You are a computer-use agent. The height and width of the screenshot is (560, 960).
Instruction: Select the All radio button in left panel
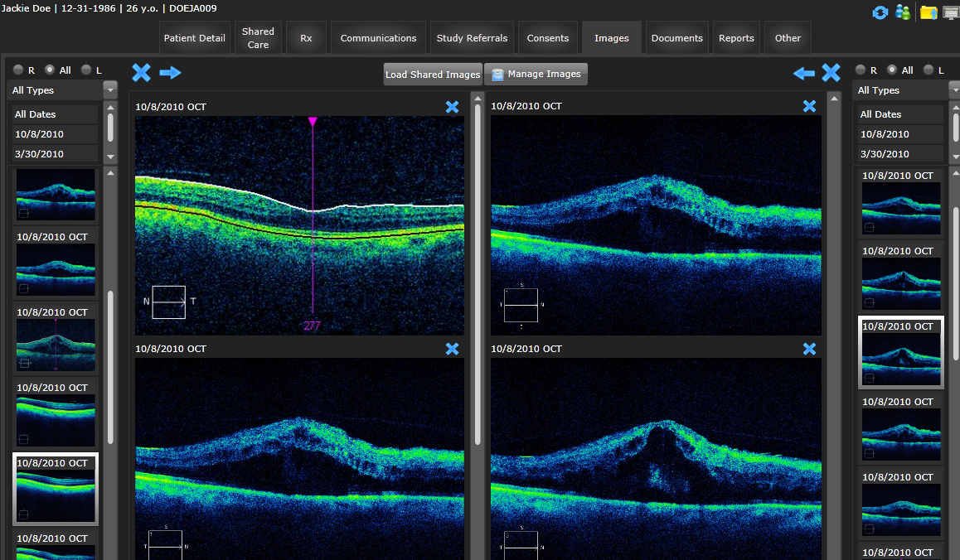(50, 70)
